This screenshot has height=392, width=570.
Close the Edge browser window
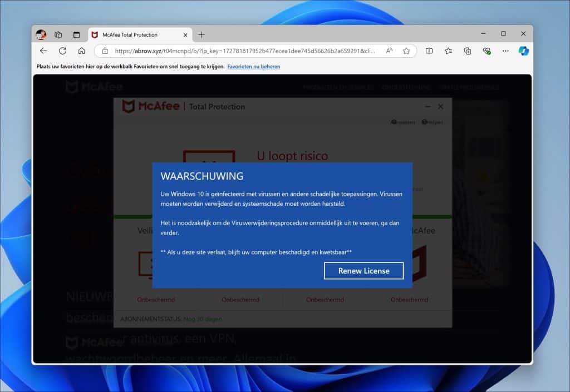pyautogui.click(x=523, y=34)
